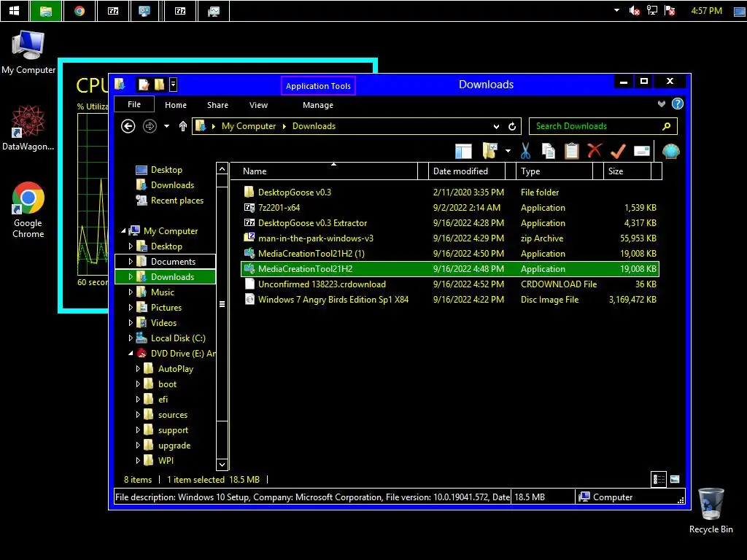Switch to Task Manager taskbar icon
This screenshot has height=560, width=747.
click(x=214, y=10)
